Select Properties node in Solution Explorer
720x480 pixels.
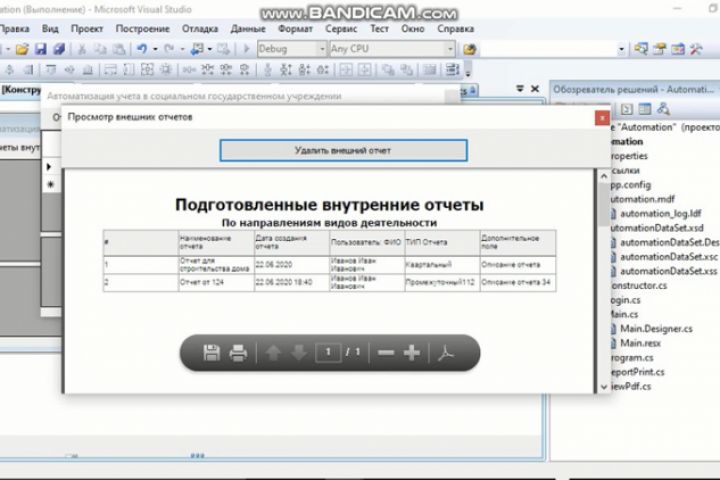coord(629,156)
